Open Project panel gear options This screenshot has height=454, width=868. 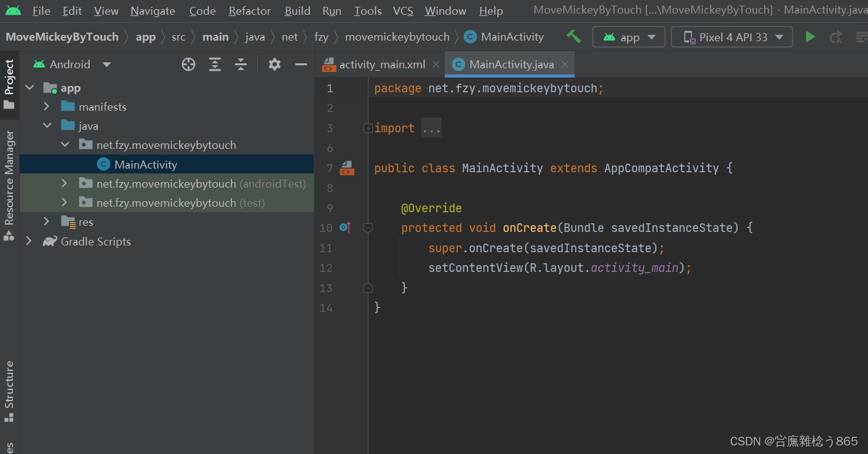[274, 64]
